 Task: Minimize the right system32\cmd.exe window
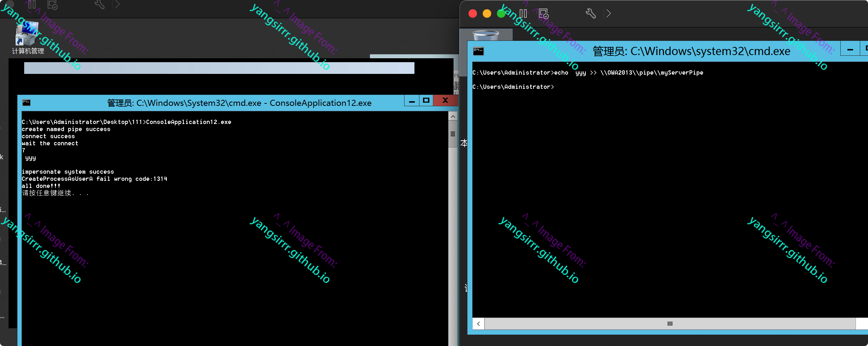tap(850, 49)
